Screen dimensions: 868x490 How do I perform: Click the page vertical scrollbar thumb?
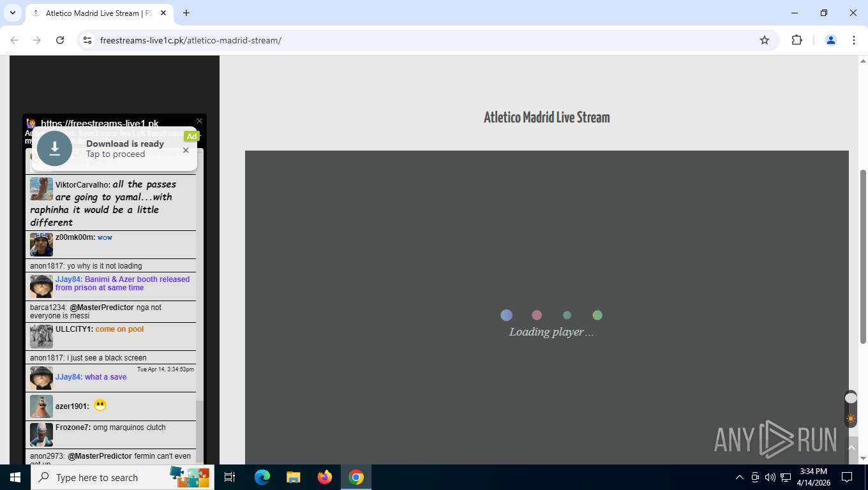click(863, 256)
